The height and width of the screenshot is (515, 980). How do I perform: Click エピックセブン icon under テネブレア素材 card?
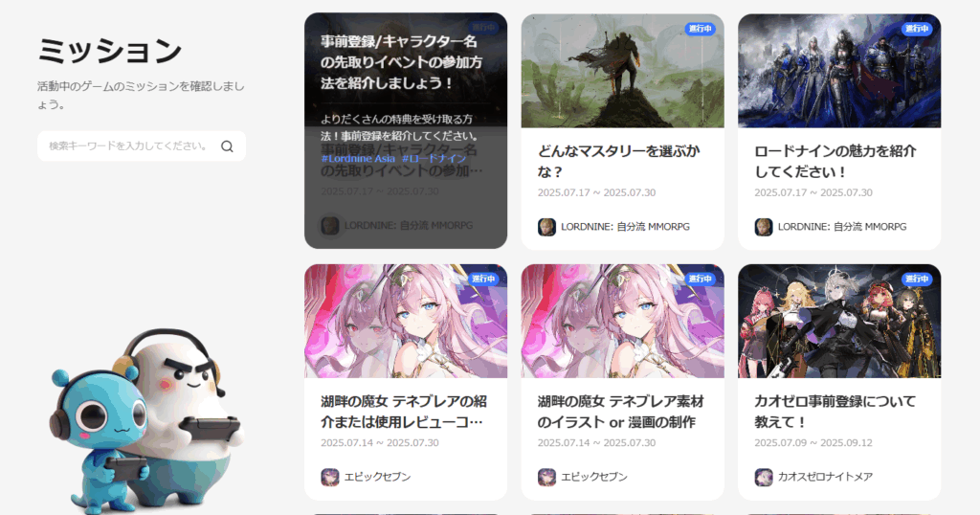point(546,477)
